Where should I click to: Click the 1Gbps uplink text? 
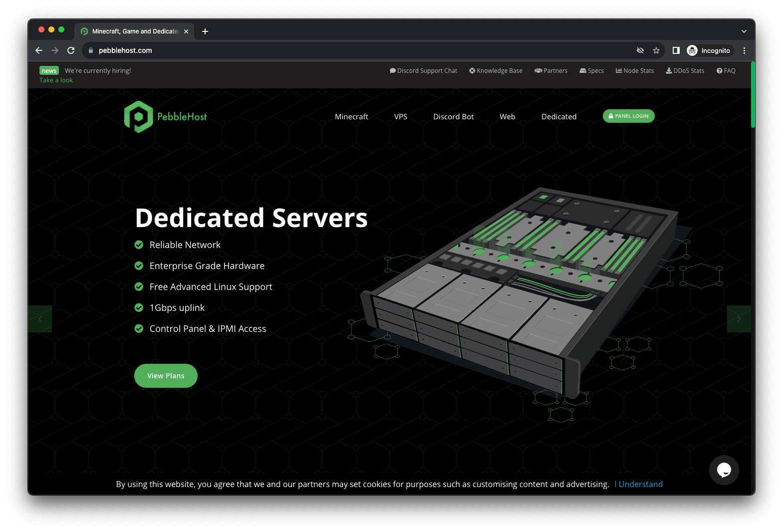pyautogui.click(x=177, y=308)
